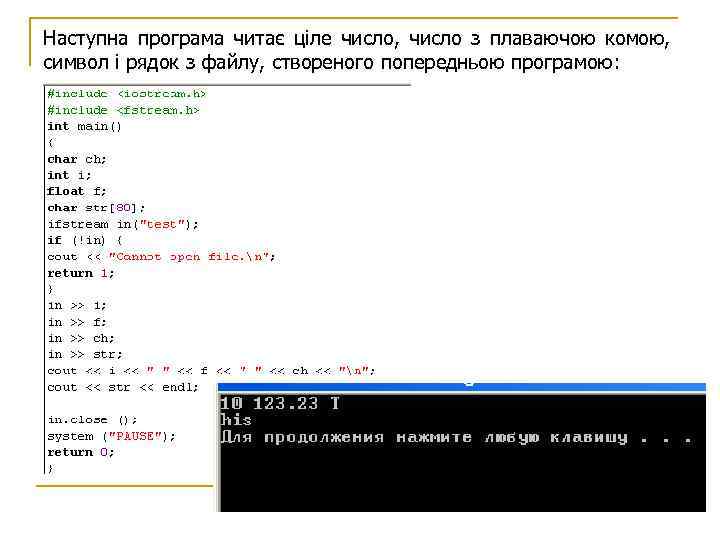Click the 'in >> i;' line

coord(77,306)
